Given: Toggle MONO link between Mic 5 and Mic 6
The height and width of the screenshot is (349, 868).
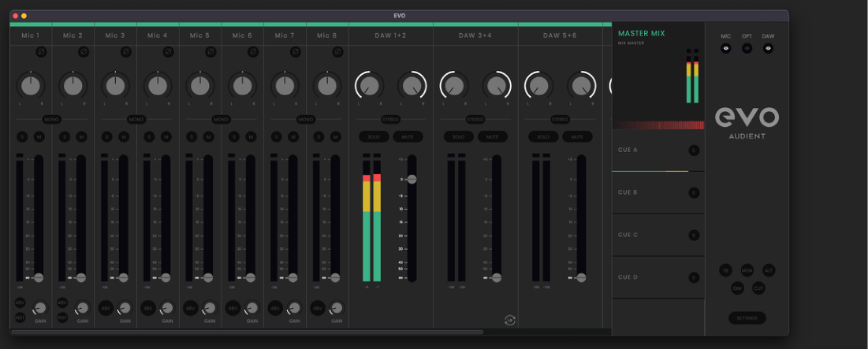Looking at the screenshot, I should pos(221,120).
